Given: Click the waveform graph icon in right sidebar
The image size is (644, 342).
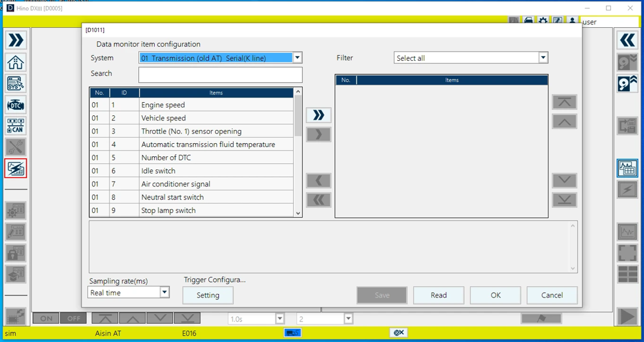Looking at the screenshot, I should [627, 232].
